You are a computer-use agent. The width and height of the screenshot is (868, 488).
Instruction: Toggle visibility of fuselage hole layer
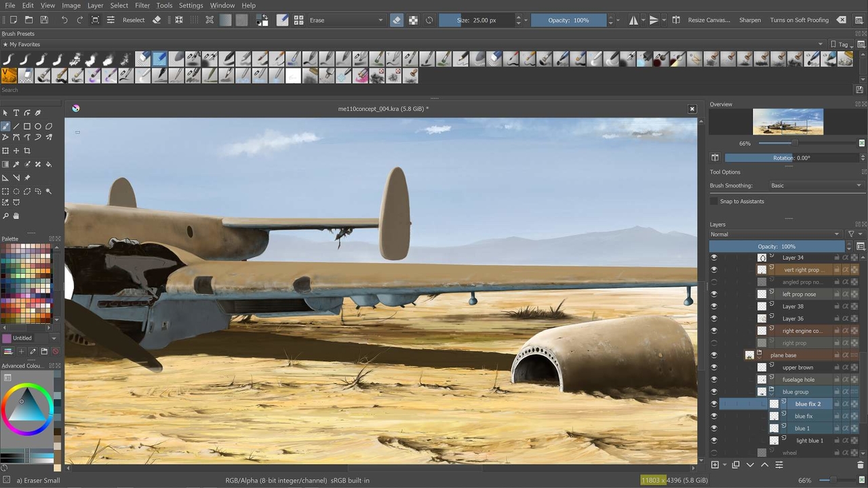(713, 380)
